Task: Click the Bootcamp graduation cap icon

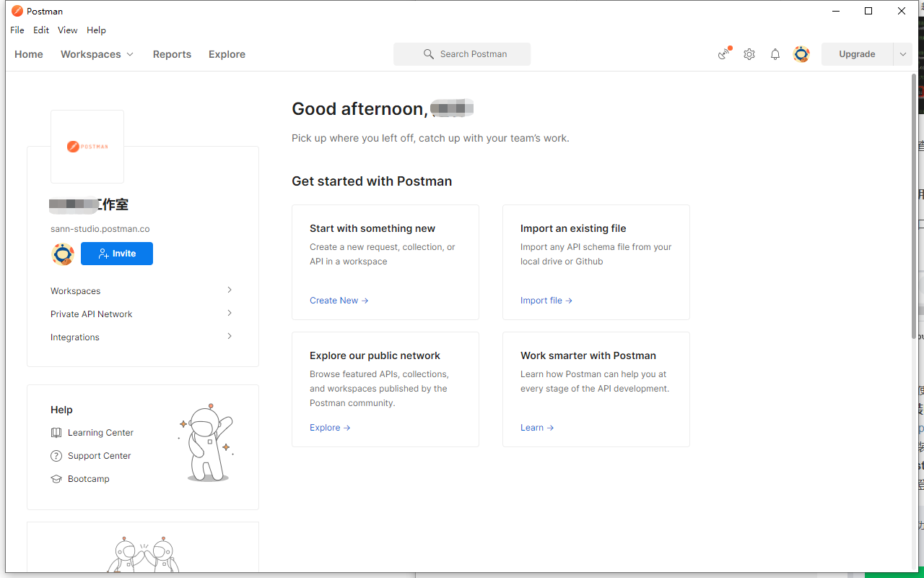Action: pos(56,479)
